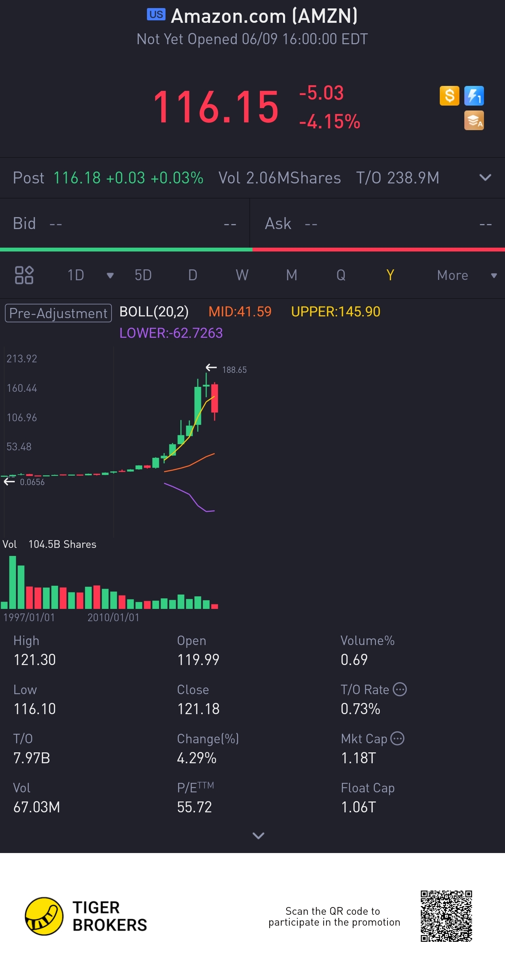Tap the 188.65 chart high marker
The height and width of the screenshot is (980, 505).
click(234, 369)
